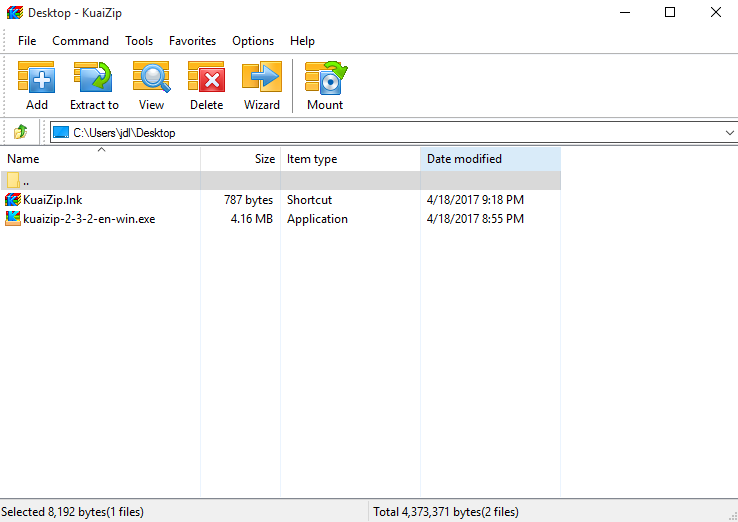Click 'Selected 8,192 bytes(1 files)' status text
The image size is (738, 522).
(72, 512)
